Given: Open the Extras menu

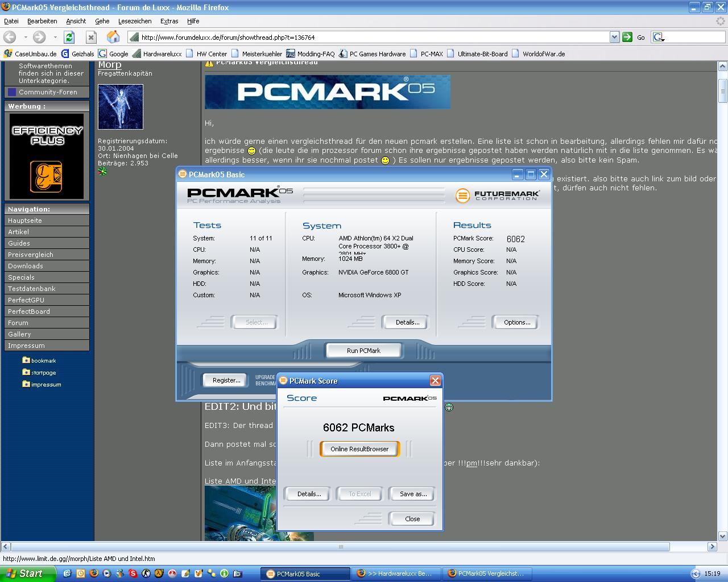Looking at the screenshot, I should point(169,21).
